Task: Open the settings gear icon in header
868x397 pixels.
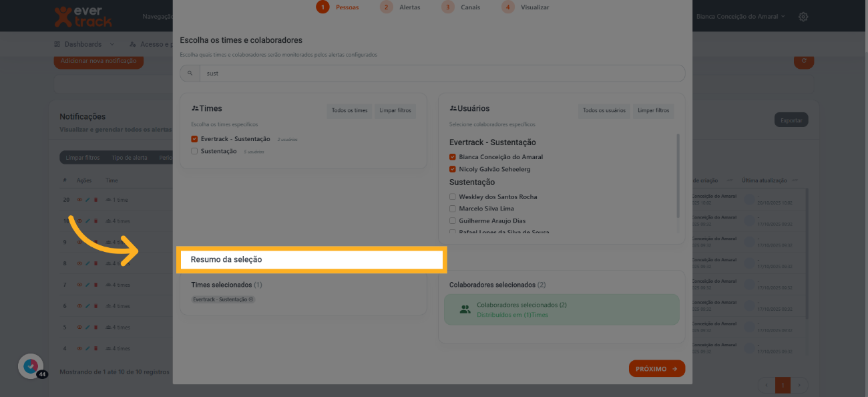Action: (x=803, y=17)
